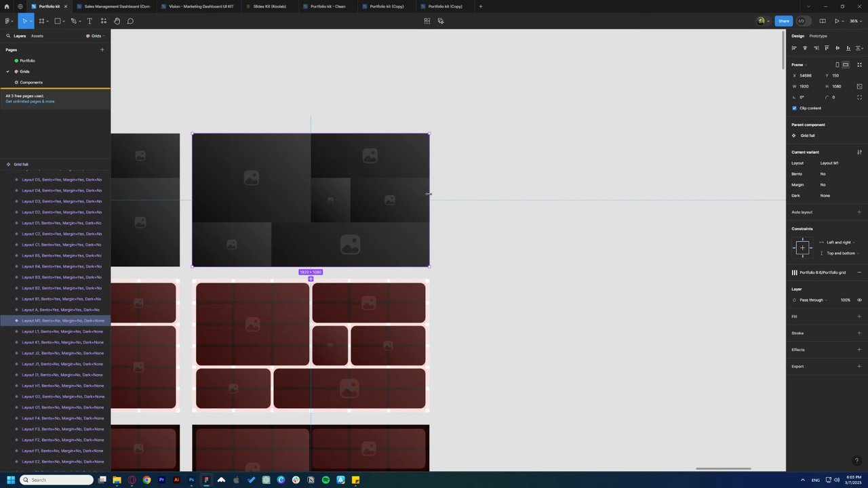Open Portfolio kit - Clean file tab
Screen dimensions: 868x488
pos(328,6)
